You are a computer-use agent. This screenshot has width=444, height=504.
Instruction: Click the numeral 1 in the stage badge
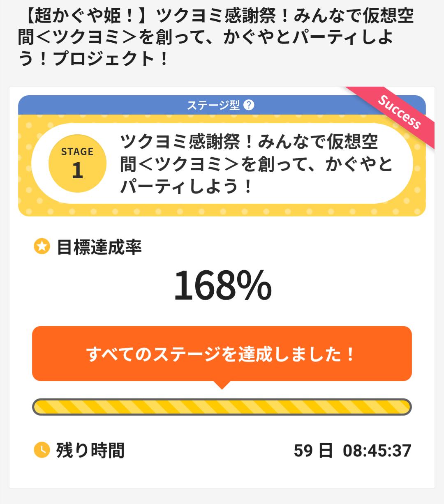pos(77,171)
